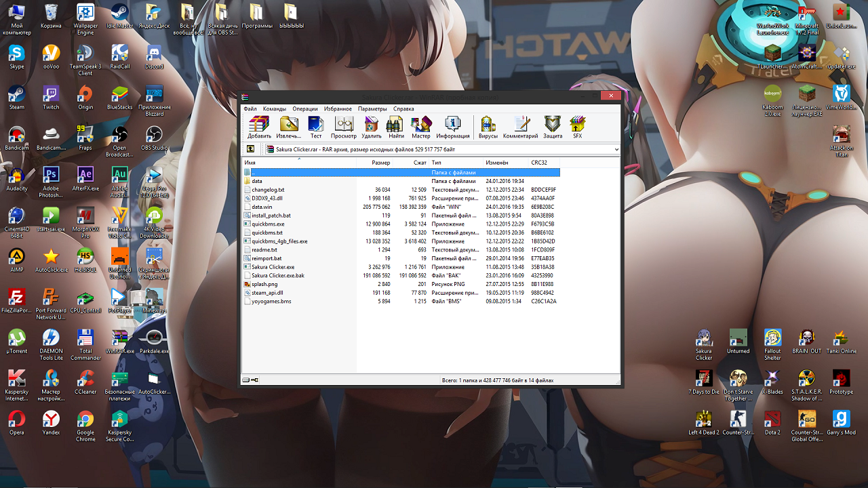Screen dimensions: 868x488
Task: Expand the archive path dropdown arrow
Action: click(x=616, y=149)
